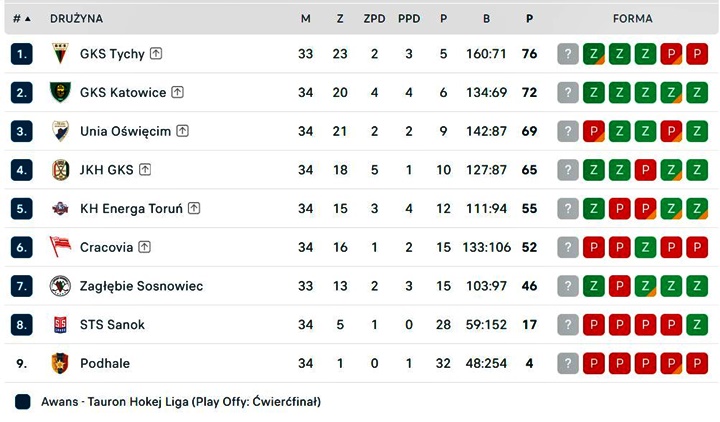Open the Zagłębie Sosnowiec team page link
720x422 pixels.
pos(141,286)
